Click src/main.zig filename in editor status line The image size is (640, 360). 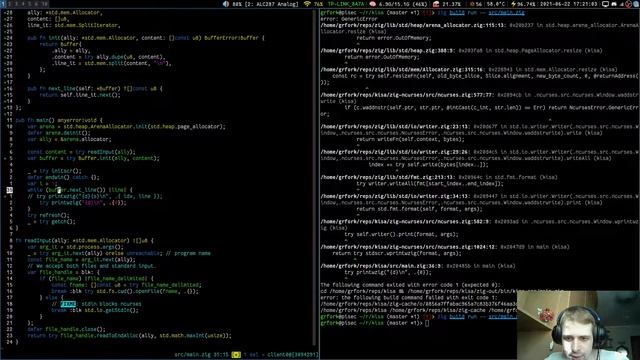(193, 355)
